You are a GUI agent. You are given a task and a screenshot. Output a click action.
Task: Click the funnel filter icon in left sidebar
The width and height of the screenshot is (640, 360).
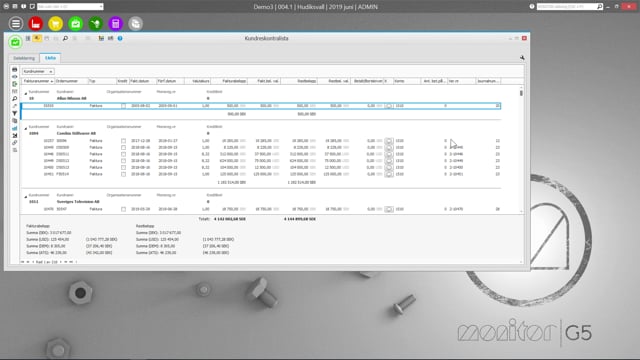pyautogui.click(x=15, y=113)
